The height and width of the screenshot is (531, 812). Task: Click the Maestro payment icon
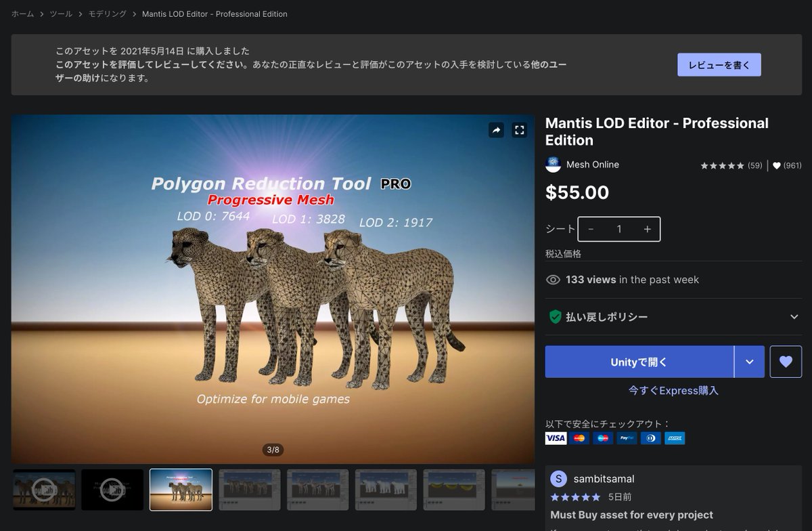pyautogui.click(x=603, y=438)
